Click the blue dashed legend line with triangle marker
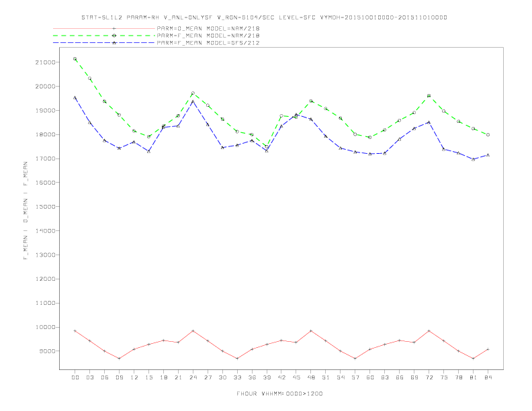 tap(104, 43)
